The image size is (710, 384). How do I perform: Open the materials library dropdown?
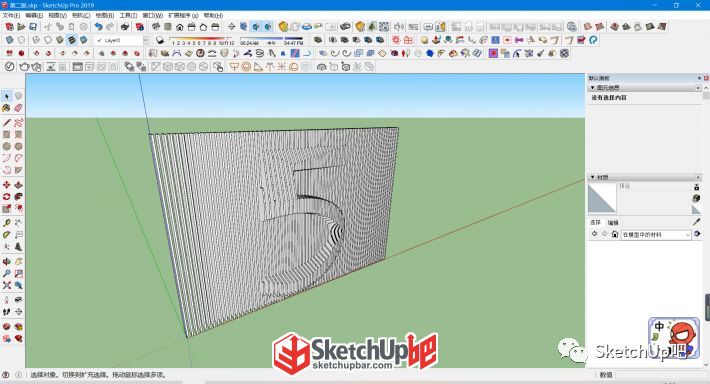(x=655, y=235)
